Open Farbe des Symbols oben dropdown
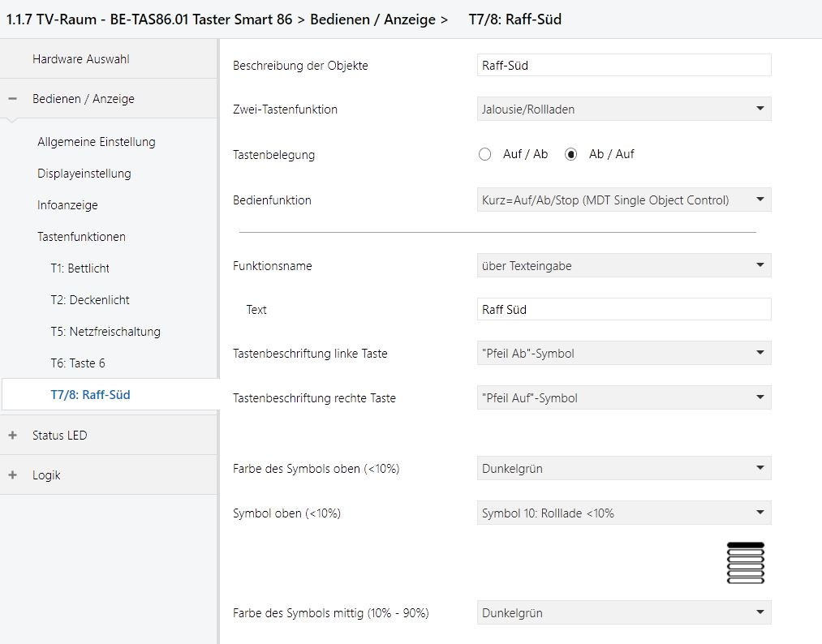The width and height of the screenshot is (822, 644). tap(623, 468)
